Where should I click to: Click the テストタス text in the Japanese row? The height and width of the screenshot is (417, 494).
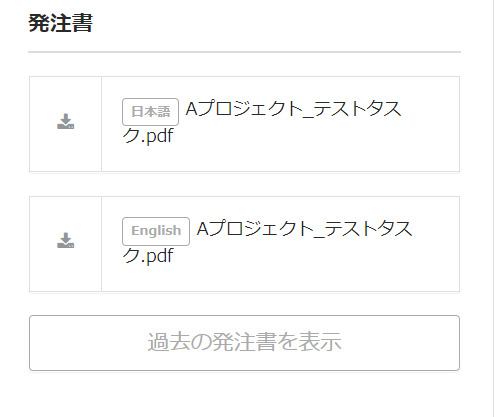357,109
